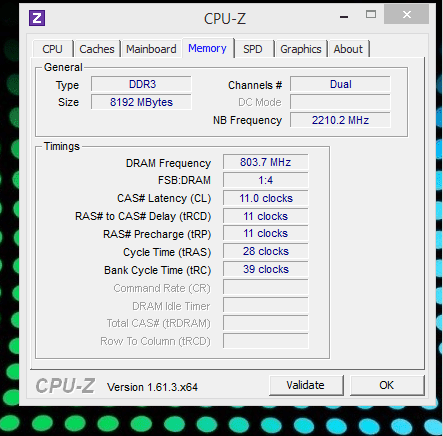Switch to the CPU tab
The image size is (443, 436).
(x=52, y=49)
